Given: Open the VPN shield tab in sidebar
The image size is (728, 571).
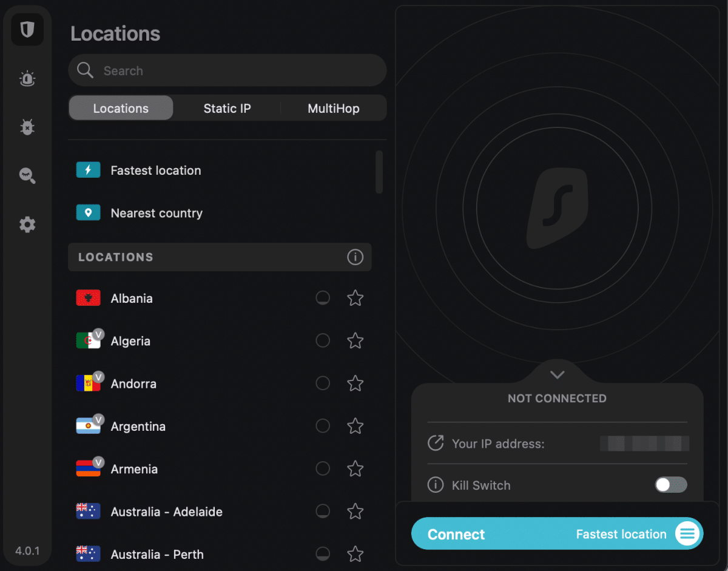Looking at the screenshot, I should (27, 29).
